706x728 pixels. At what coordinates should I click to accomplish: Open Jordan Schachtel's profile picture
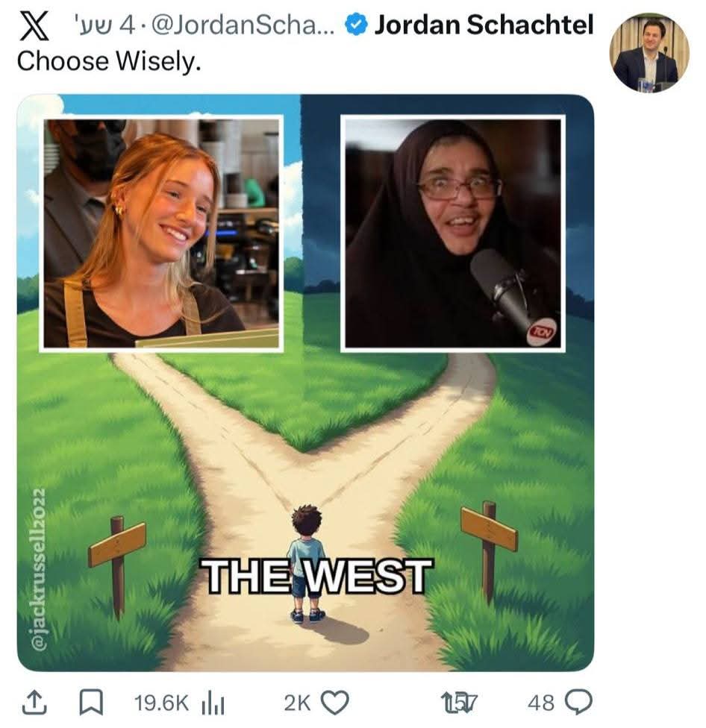pyautogui.click(x=649, y=52)
